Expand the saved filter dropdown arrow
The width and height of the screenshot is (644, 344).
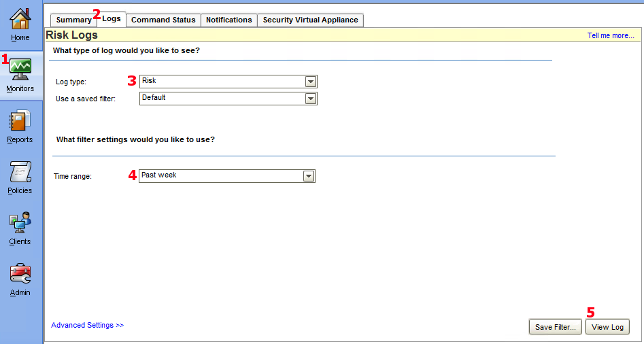(310, 99)
